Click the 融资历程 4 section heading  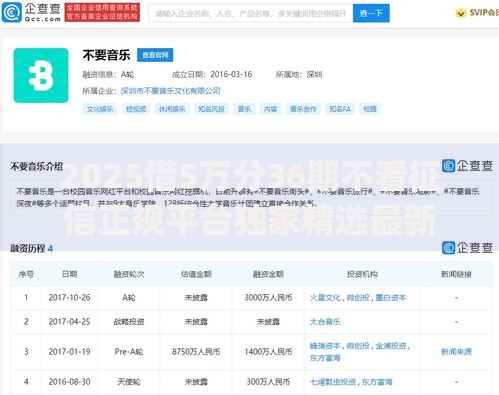(32, 248)
